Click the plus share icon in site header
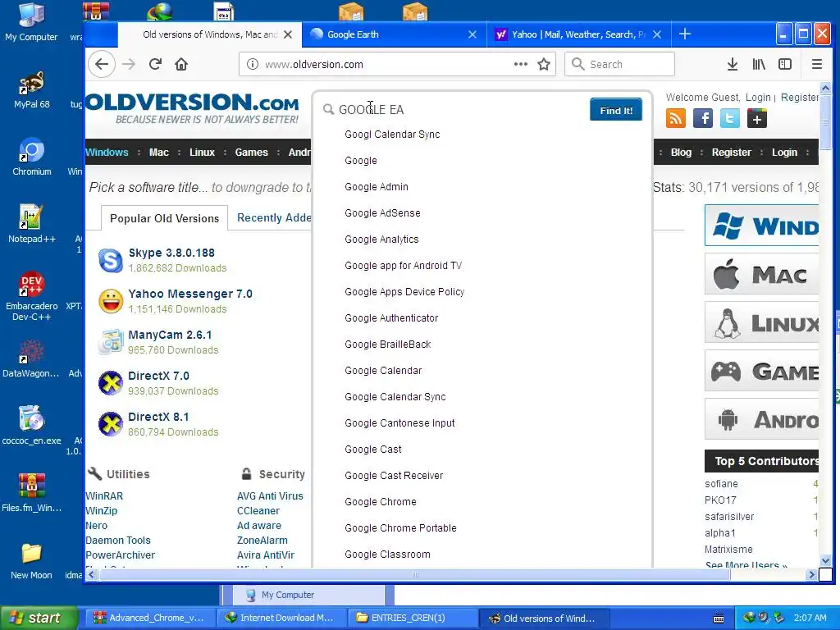 [757, 118]
